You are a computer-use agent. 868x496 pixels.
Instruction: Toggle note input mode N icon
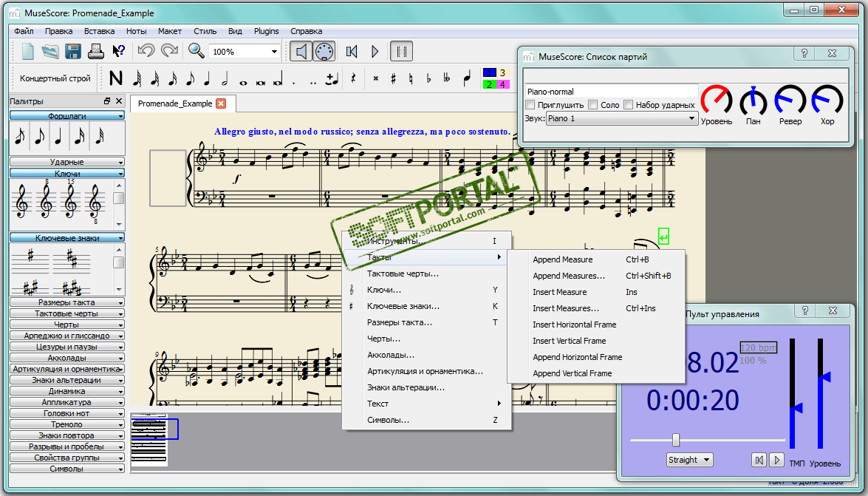coord(116,78)
